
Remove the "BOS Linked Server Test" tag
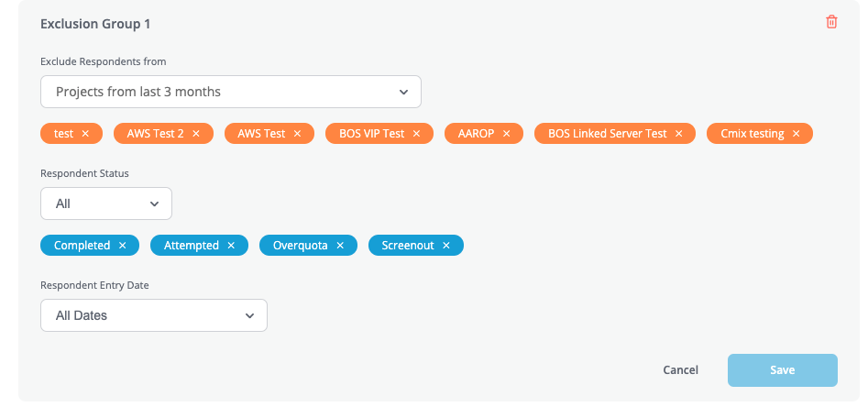click(x=678, y=134)
